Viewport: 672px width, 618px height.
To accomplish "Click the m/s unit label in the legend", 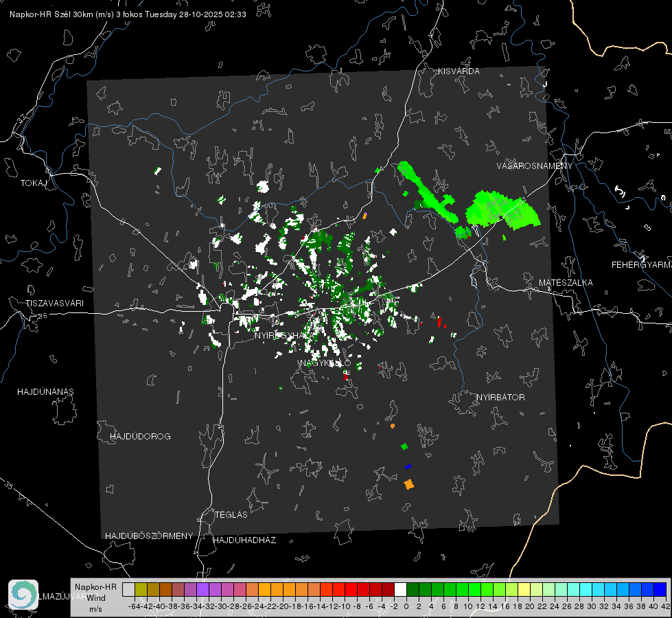I will 95,609.
